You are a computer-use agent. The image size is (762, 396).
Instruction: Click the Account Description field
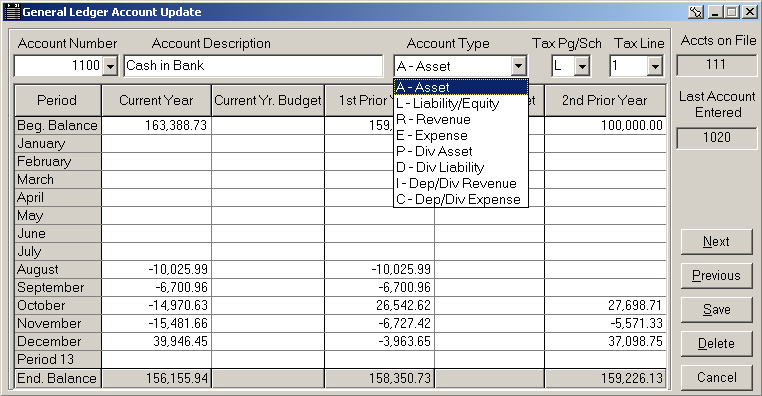tap(253, 66)
